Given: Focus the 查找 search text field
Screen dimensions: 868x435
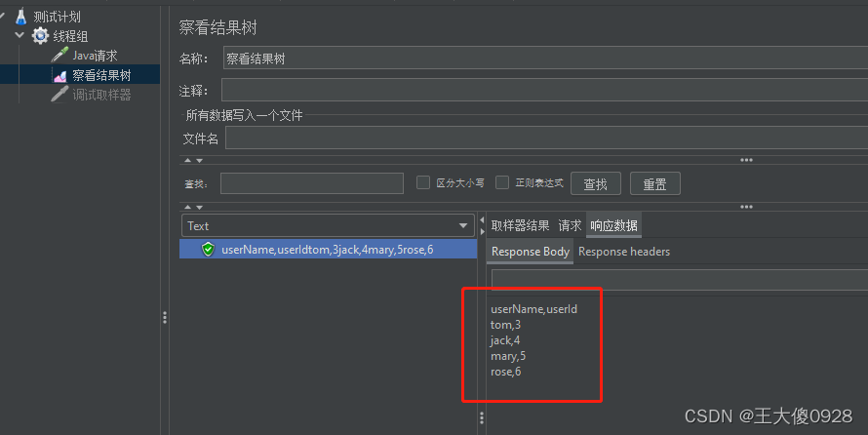Looking at the screenshot, I should 312,183.
